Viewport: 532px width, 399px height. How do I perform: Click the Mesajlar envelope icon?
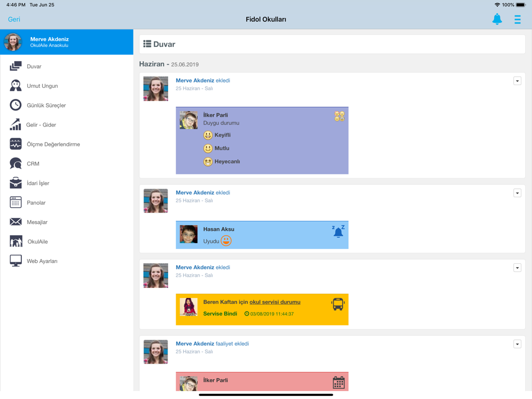pyautogui.click(x=15, y=222)
